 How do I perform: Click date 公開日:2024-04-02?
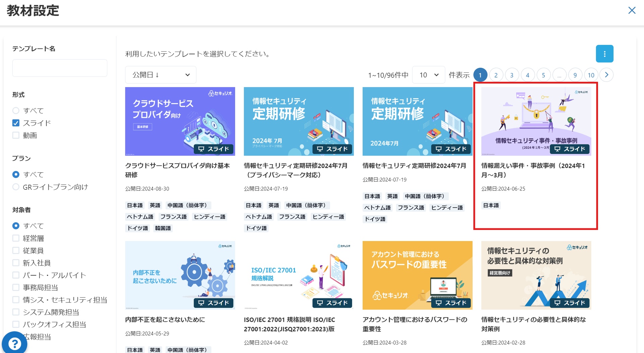click(266, 343)
